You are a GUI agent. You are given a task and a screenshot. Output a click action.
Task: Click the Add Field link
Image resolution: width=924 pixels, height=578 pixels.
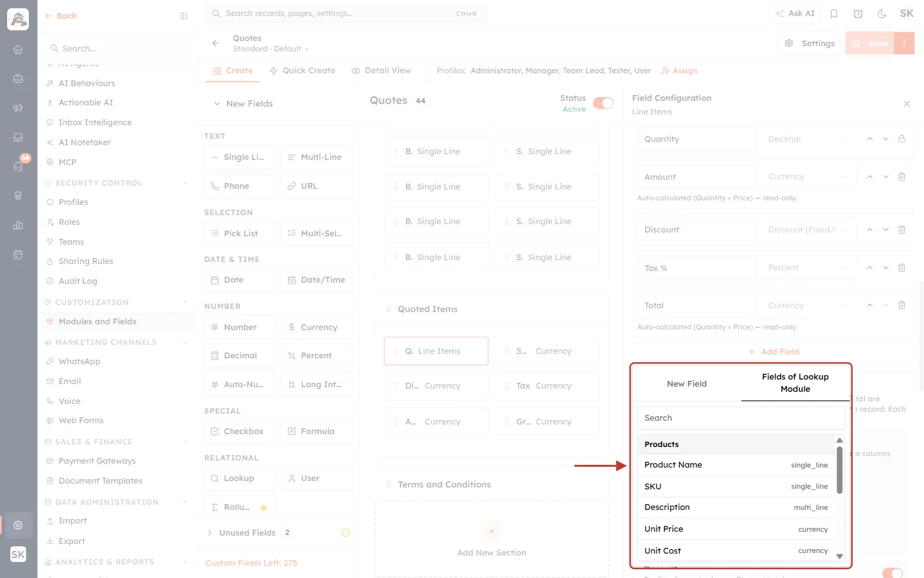773,351
